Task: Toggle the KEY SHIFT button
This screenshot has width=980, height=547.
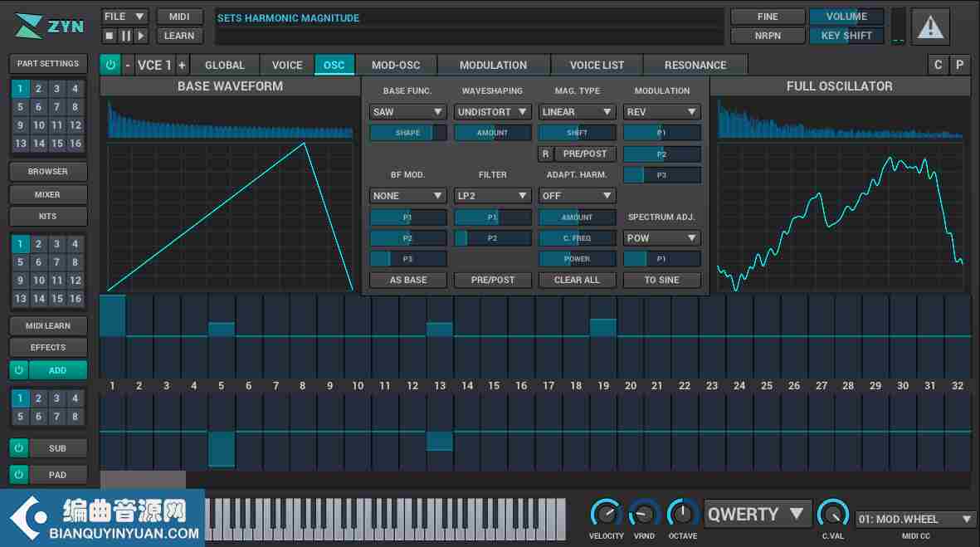Action: pyautogui.click(x=846, y=37)
